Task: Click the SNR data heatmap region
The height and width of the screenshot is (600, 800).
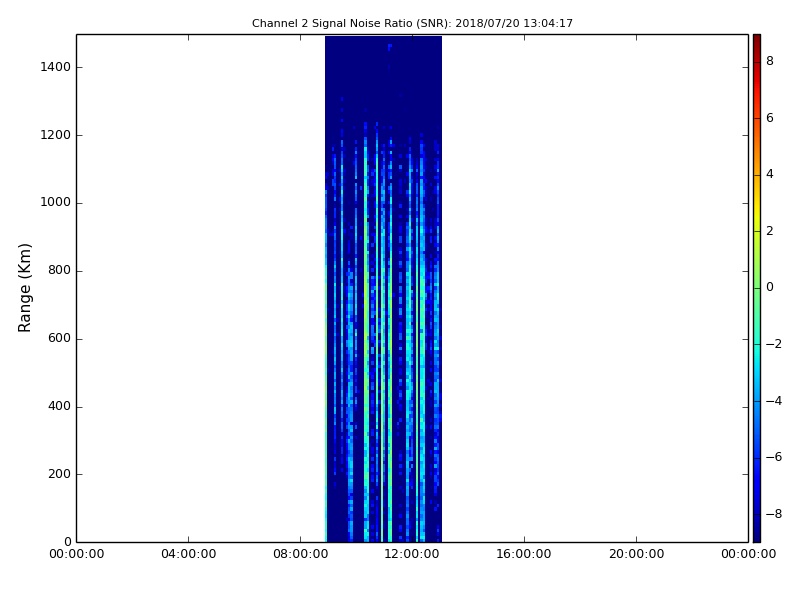Action: [383, 289]
